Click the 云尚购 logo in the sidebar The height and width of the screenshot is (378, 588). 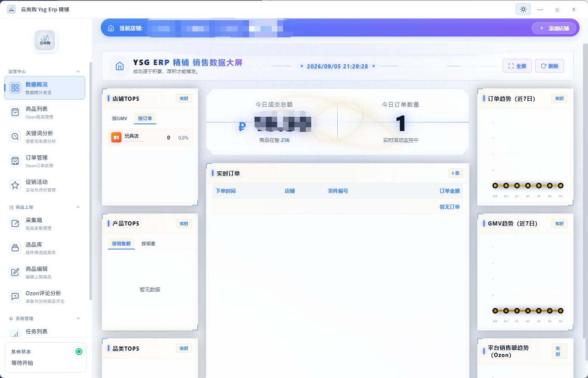pyautogui.click(x=45, y=41)
